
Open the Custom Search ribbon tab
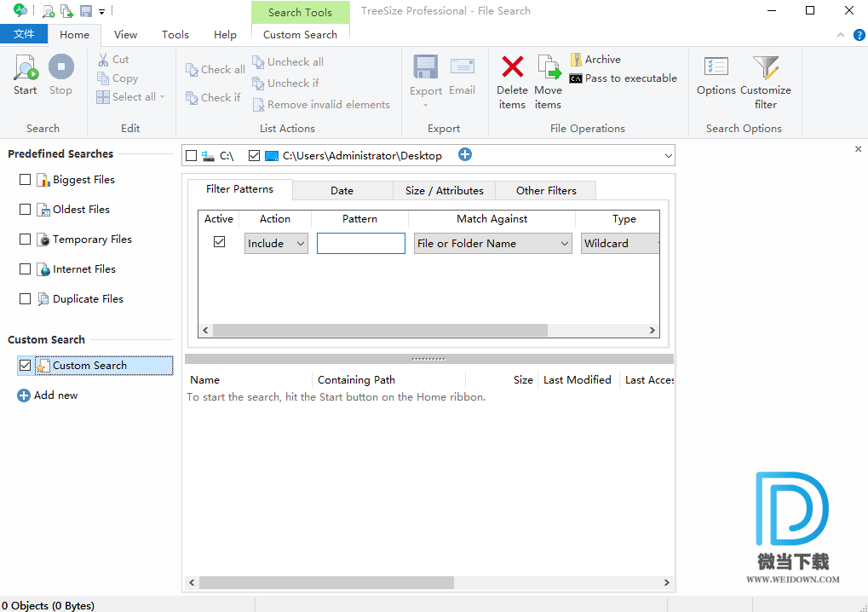(300, 34)
